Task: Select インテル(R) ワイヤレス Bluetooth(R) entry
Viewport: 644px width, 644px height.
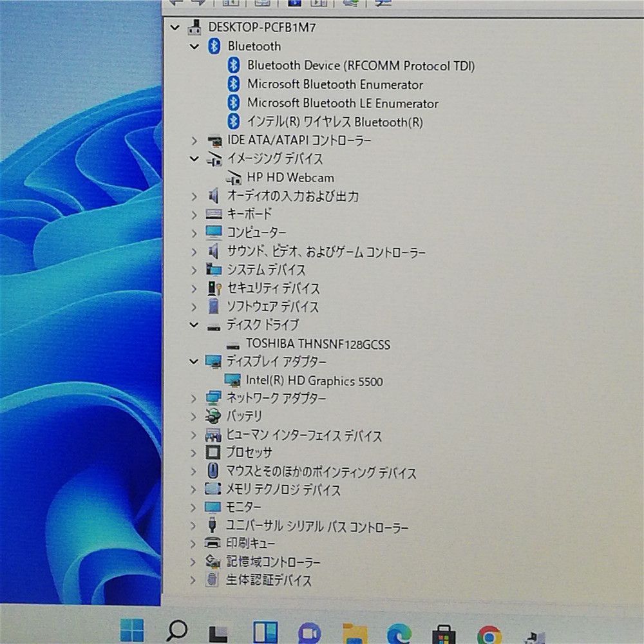Action: pos(335,122)
